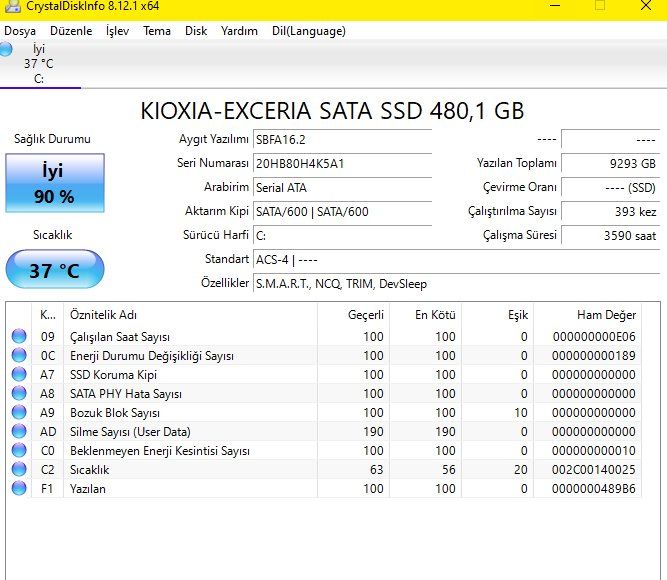Select the Enerji Durumu Değişikliği Sayısı attribute name
Viewport: 667px width, 580px height.
[152, 356]
